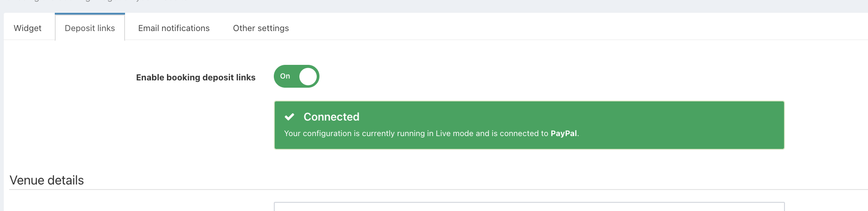Click the "On" text inside the toggle

[285, 76]
